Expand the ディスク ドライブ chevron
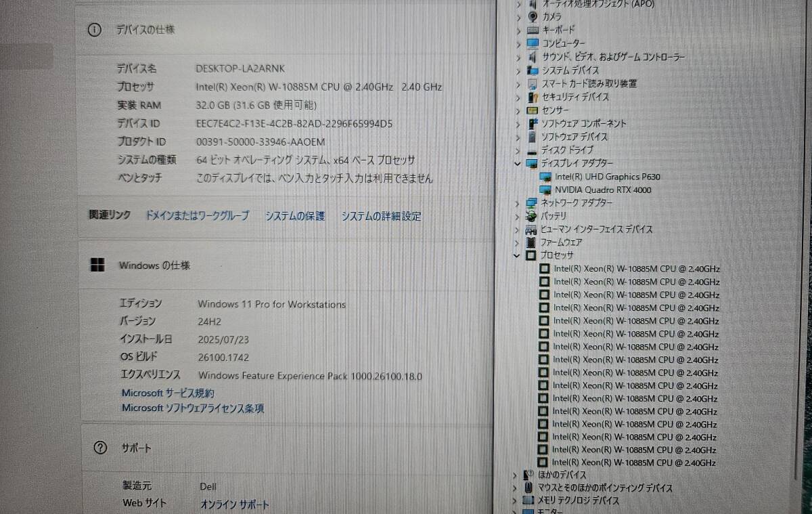 coord(518,150)
